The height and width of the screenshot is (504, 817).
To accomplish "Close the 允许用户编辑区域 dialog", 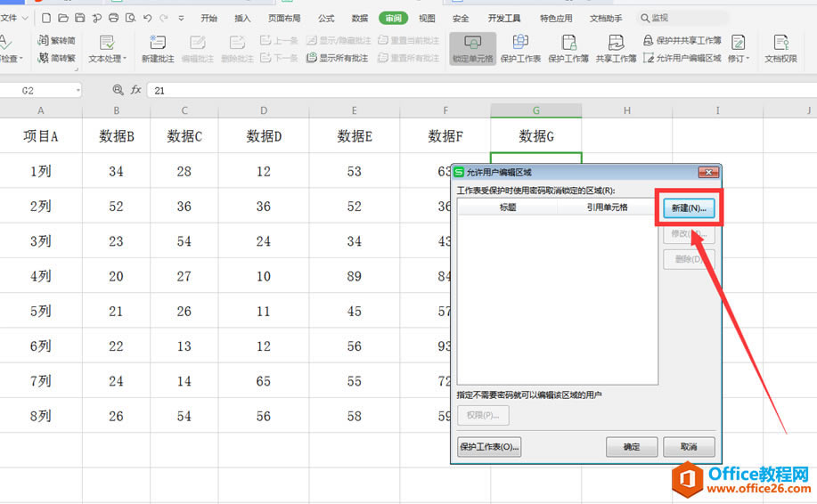I will point(708,172).
